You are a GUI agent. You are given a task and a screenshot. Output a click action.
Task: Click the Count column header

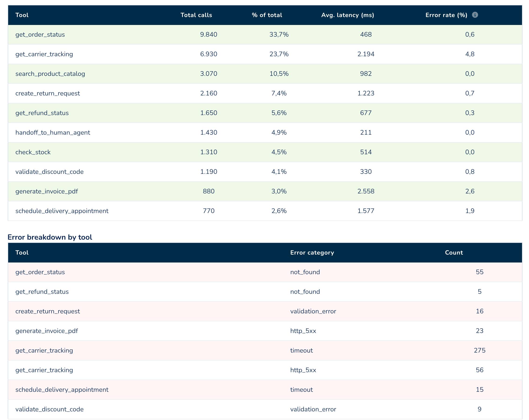(x=454, y=253)
